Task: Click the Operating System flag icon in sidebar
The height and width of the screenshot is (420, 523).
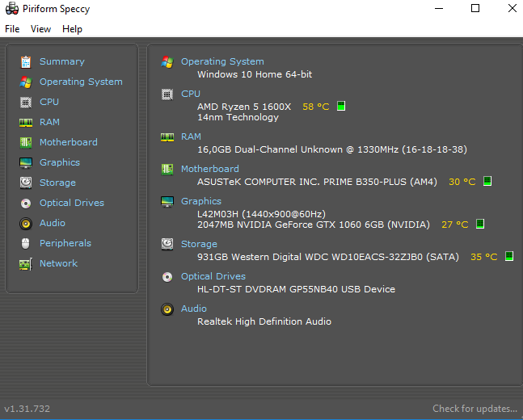Action: pos(26,82)
